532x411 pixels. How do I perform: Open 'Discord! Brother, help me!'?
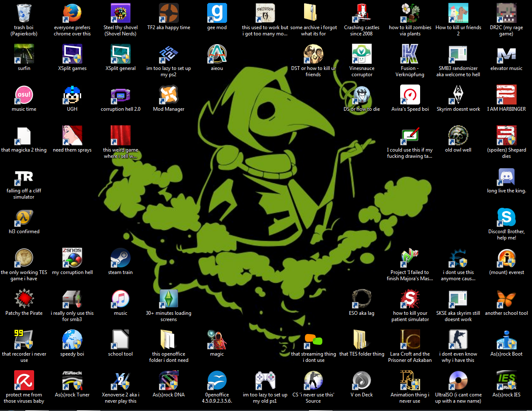pos(506,217)
